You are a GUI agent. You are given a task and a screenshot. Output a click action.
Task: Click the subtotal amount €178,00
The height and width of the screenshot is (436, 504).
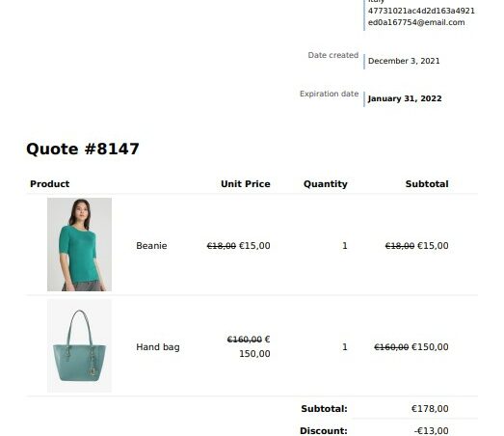(x=430, y=409)
